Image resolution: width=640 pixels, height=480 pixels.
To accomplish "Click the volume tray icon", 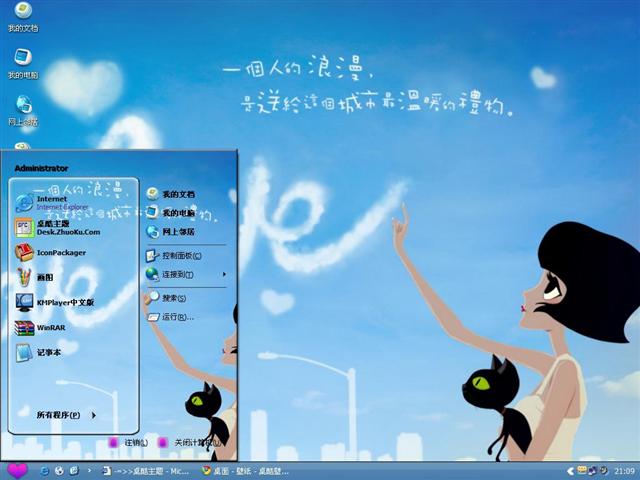I will pyautogui.click(x=603, y=471).
